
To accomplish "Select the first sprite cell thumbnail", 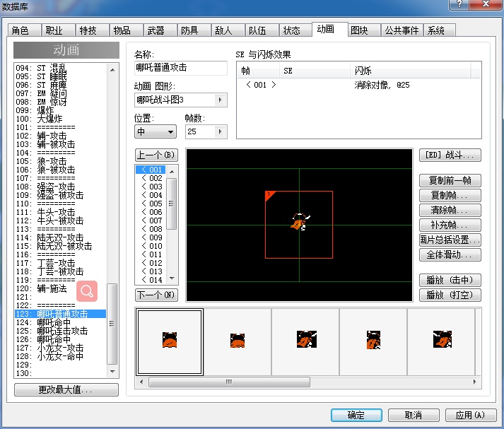I will coord(170,342).
